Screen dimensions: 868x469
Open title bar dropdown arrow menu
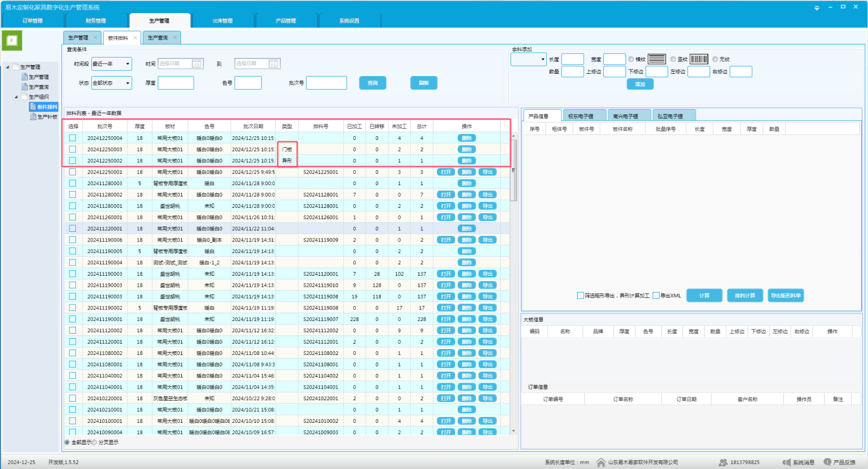(817, 8)
